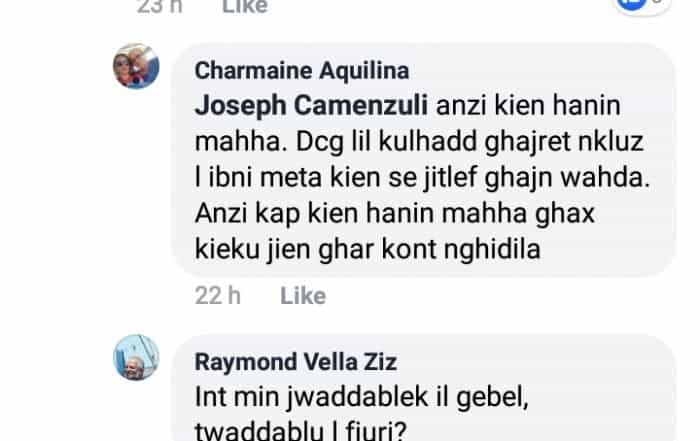Click the text "Dcg lil kulhadd ghajret nkluz"
This screenshot has height=441, width=700.
[470, 142]
